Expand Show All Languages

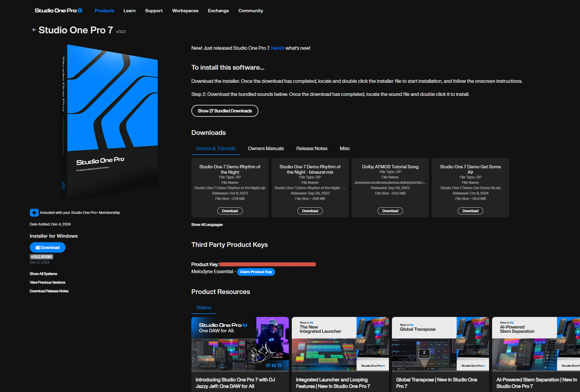[207, 225]
